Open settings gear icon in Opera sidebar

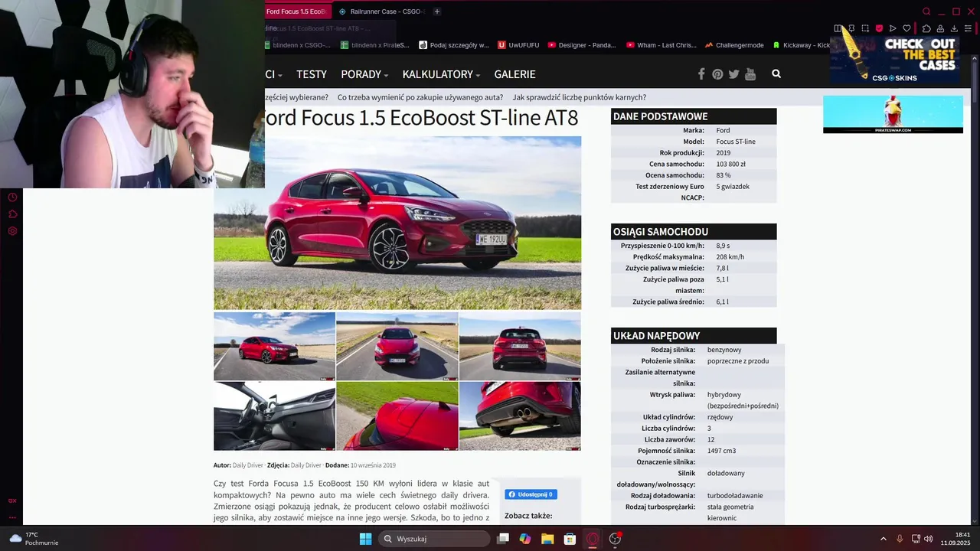pyautogui.click(x=12, y=231)
